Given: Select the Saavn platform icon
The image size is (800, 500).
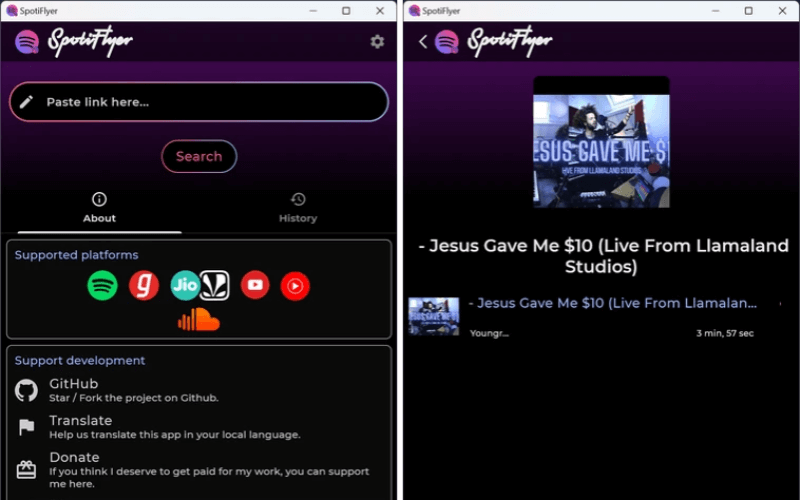Looking at the screenshot, I should [214, 285].
